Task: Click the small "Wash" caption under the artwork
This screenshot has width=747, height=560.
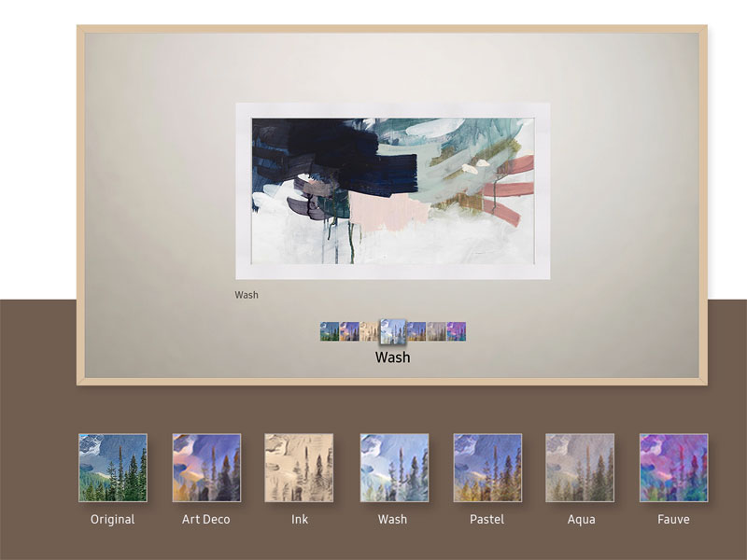Action: click(247, 295)
